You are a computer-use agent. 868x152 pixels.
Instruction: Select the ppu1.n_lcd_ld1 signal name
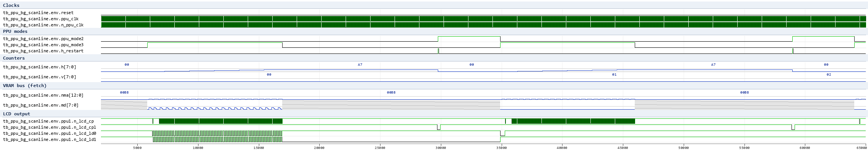click(x=50, y=139)
